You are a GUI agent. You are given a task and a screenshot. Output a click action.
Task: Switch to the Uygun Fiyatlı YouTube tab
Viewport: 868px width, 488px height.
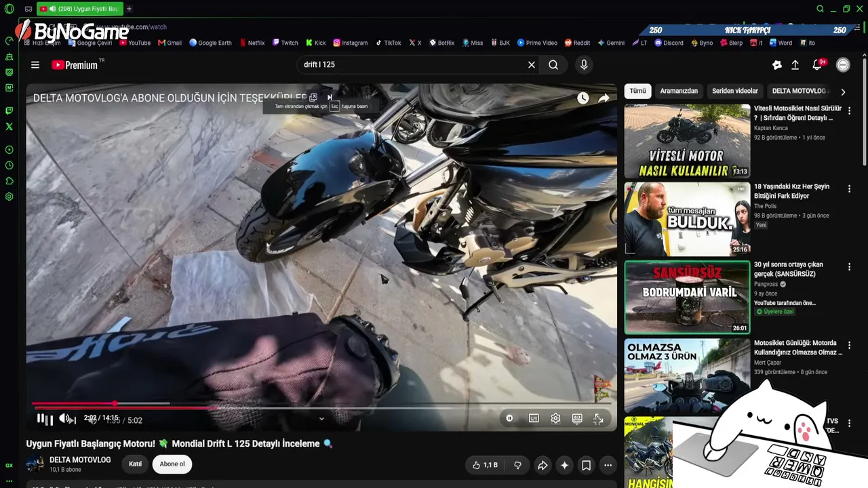[x=80, y=9]
